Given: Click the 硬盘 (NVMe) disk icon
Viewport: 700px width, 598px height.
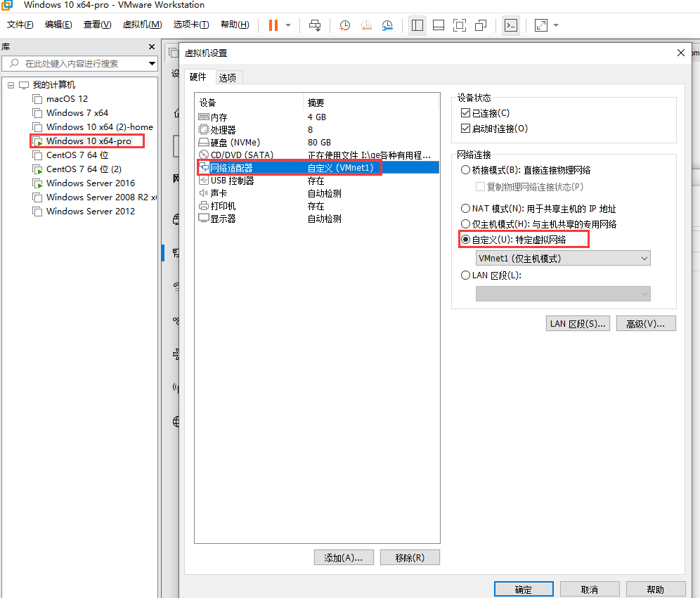Looking at the screenshot, I should click(x=204, y=143).
